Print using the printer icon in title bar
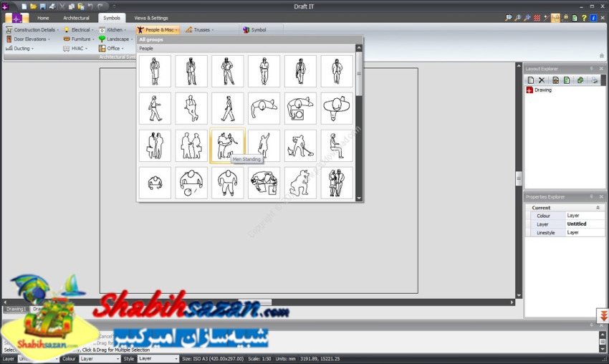This screenshot has width=609, height=364. click(x=52, y=6)
